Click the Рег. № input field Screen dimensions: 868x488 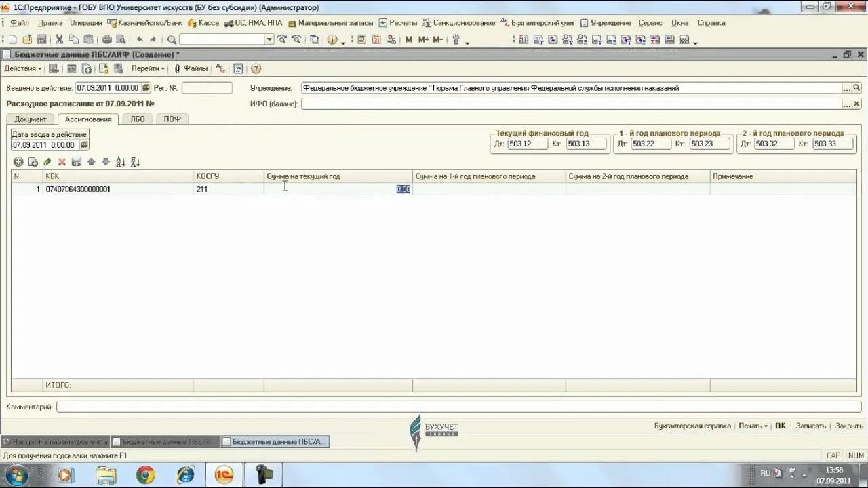207,88
